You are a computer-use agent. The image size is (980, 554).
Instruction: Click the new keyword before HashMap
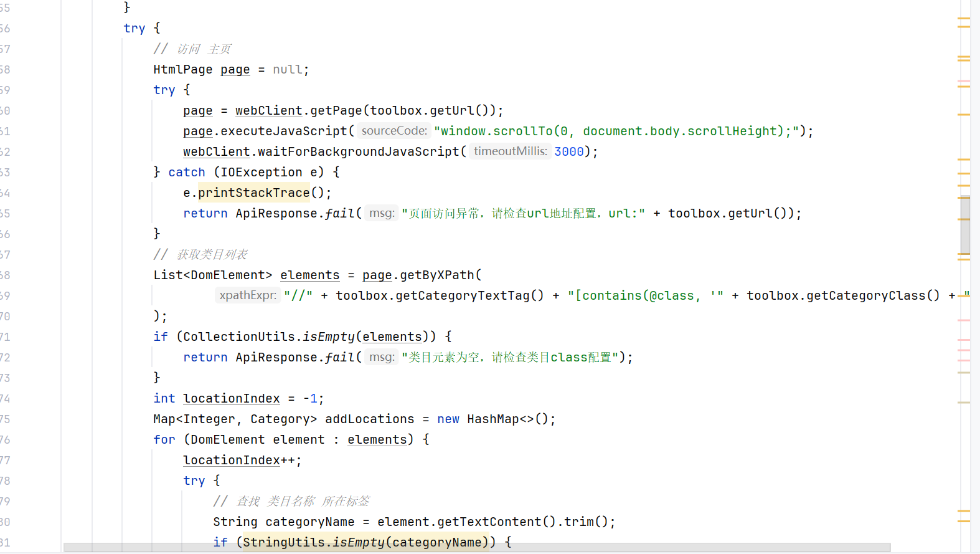[448, 419]
